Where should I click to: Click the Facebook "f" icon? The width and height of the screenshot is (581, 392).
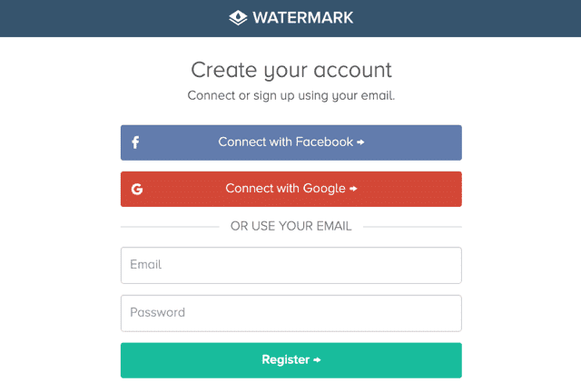136,142
